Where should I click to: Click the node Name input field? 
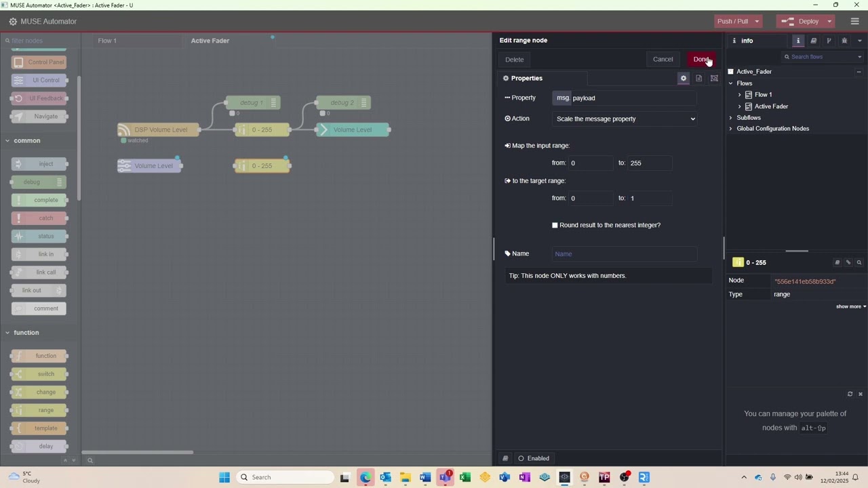(624, 254)
